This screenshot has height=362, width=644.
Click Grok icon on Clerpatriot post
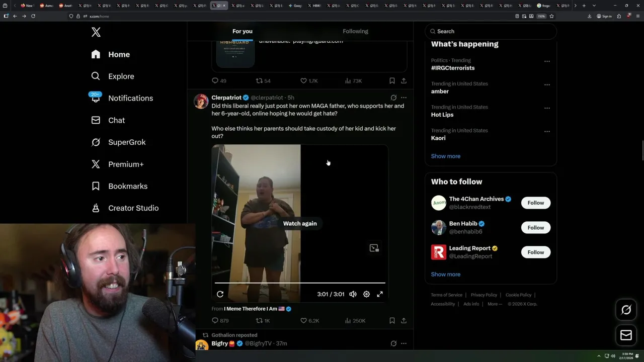coord(393,98)
